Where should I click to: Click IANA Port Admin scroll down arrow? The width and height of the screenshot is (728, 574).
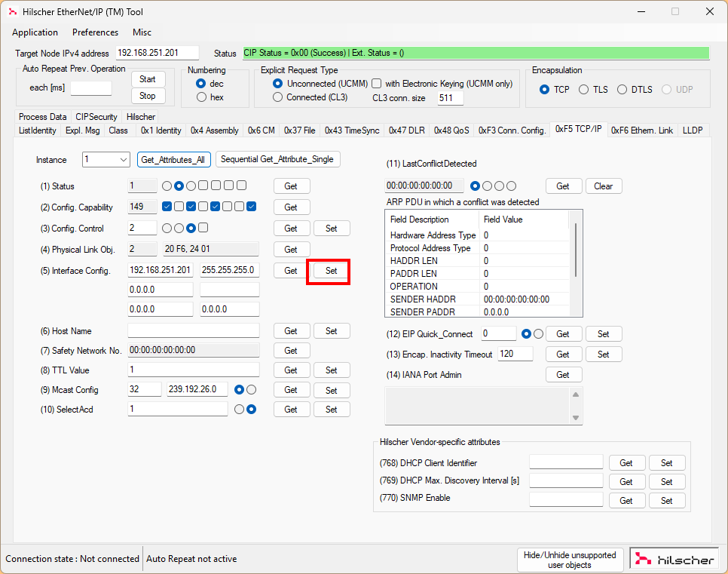click(576, 418)
